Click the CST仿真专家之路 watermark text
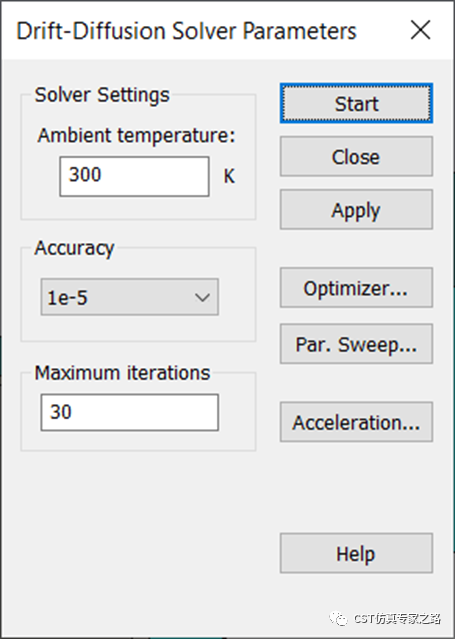The image size is (455, 639). pyautogui.click(x=397, y=619)
